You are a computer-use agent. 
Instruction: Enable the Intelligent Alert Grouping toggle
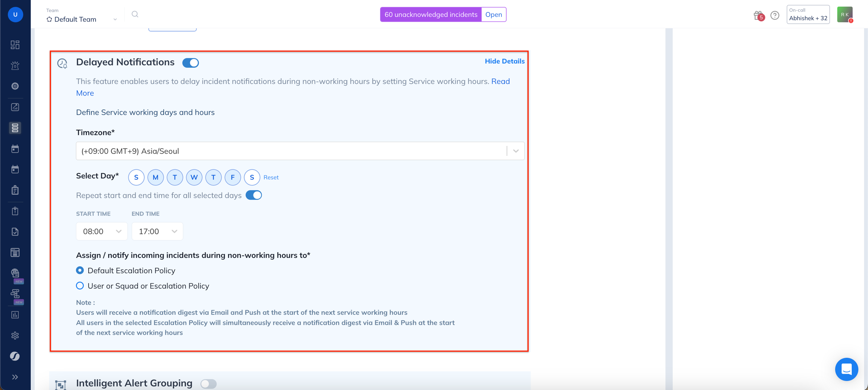pos(208,384)
